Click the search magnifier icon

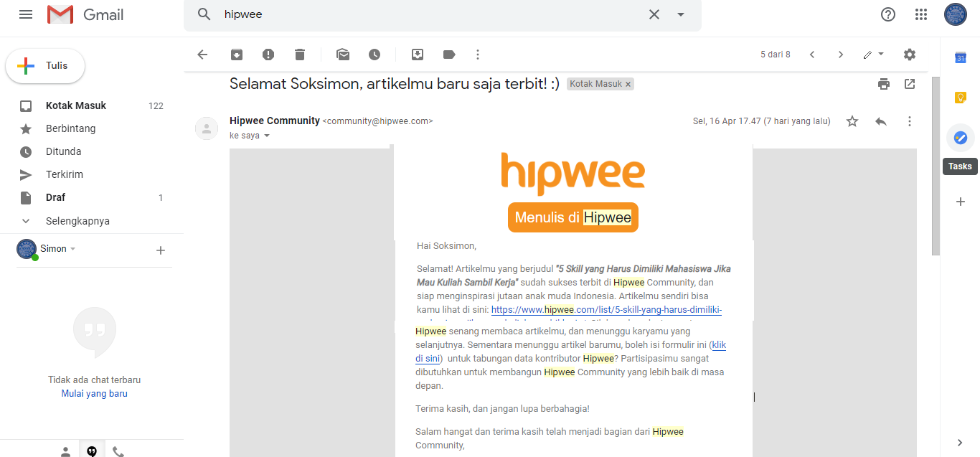[204, 14]
